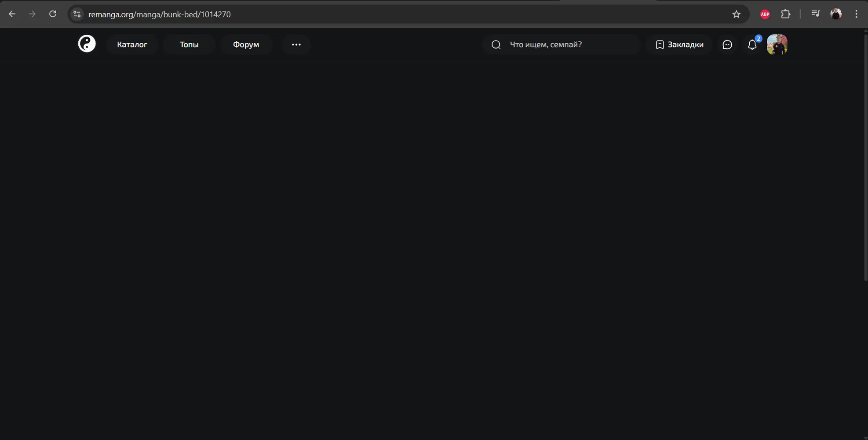Open the Каталог menu

click(132, 44)
